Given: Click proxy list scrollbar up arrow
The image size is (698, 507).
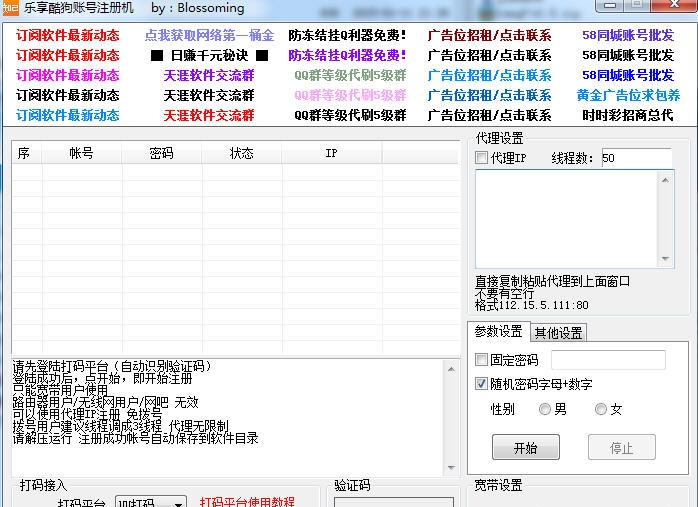Looking at the screenshot, I should [665, 180].
